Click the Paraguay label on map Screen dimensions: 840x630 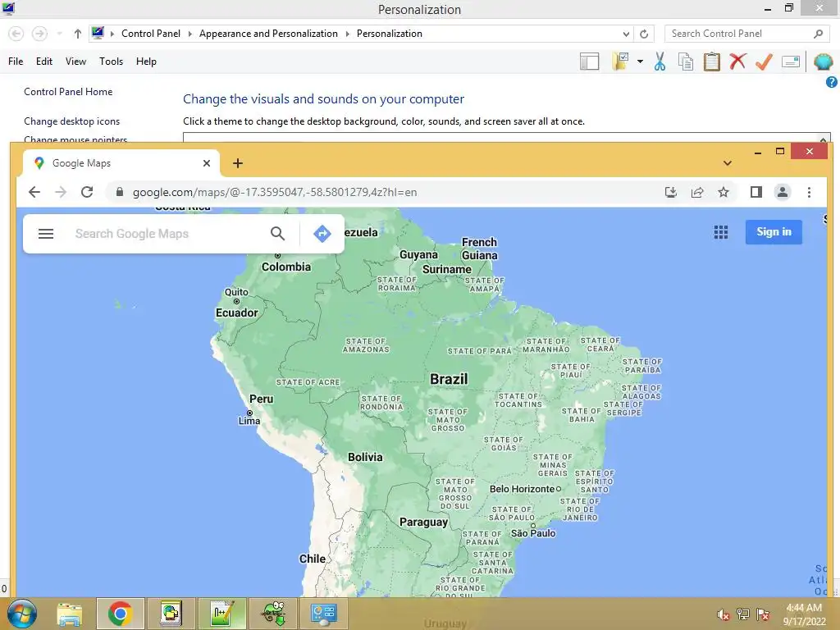tap(424, 523)
